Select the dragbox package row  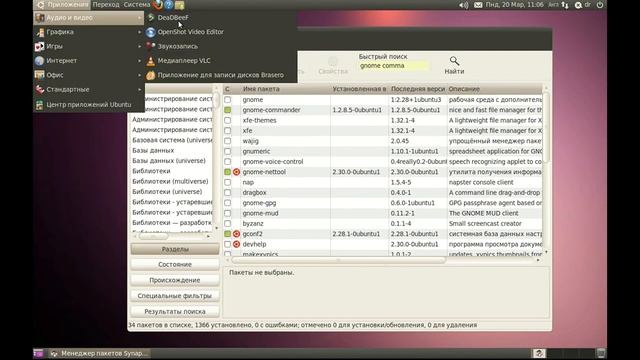(383, 193)
